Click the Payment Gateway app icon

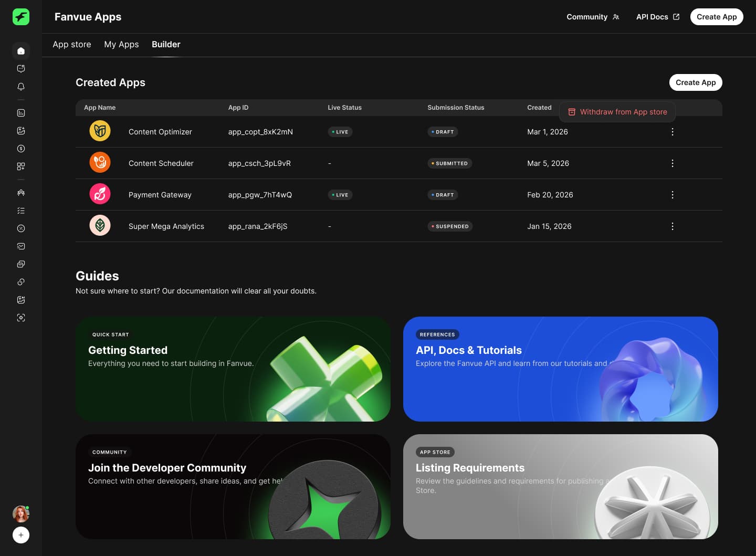pyautogui.click(x=100, y=194)
